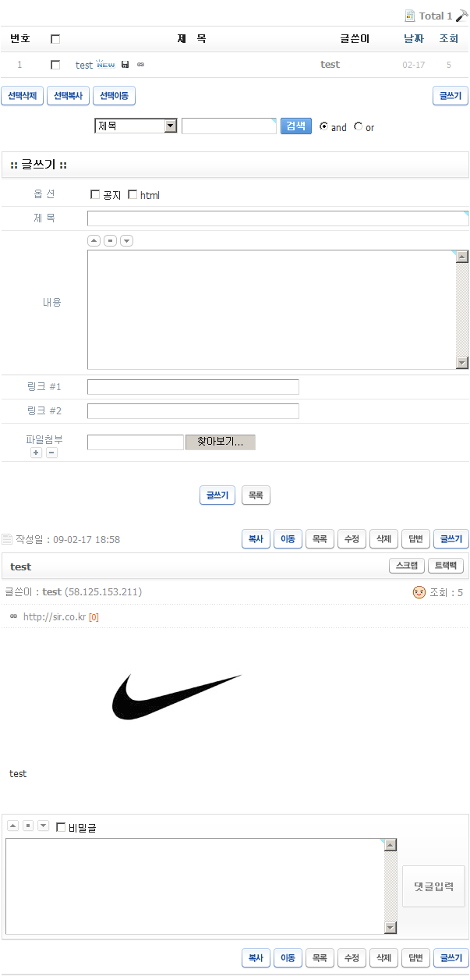This screenshot has width=470, height=980.
Task: Click the expand-down arrow icon beside 비밀글
Action: coord(43,826)
